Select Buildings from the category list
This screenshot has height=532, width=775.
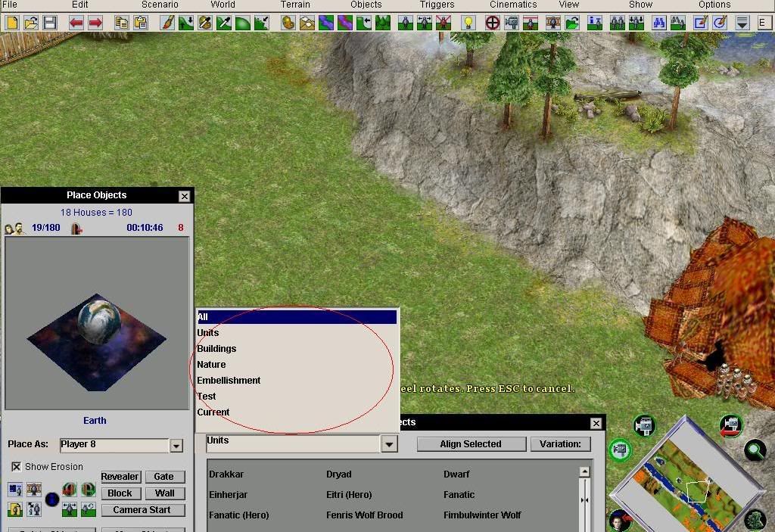pyautogui.click(x=216, y=349)
